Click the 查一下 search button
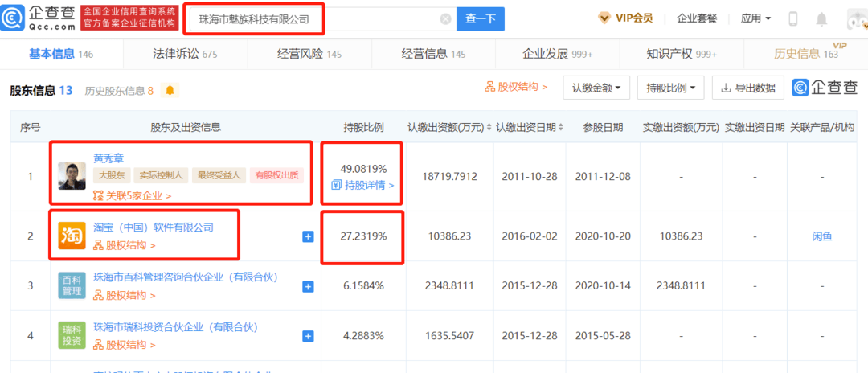The image size is (868, 373). [x=481, y=19]
